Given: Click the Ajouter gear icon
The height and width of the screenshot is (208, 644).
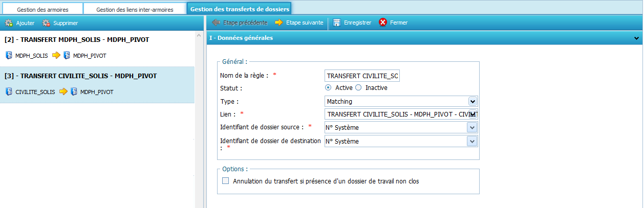Looking at the screenshot, I should (8, 23).
